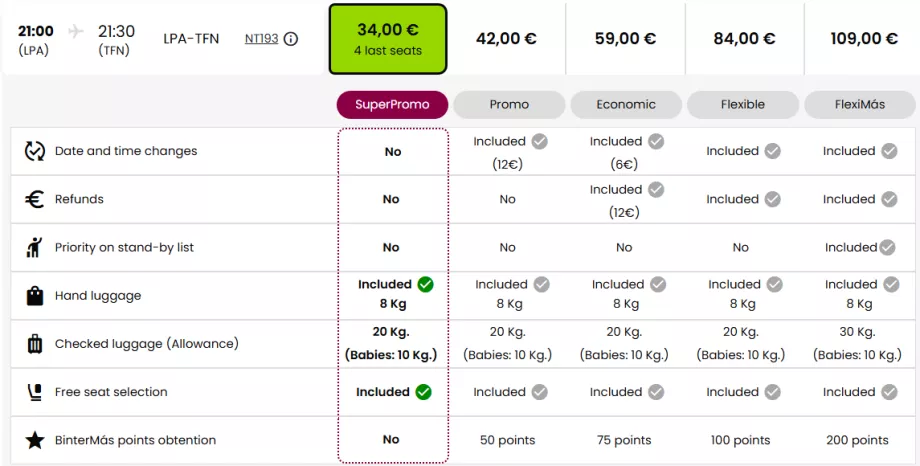
Task: Click the info icon next to NT193
Action: [291, 39]
